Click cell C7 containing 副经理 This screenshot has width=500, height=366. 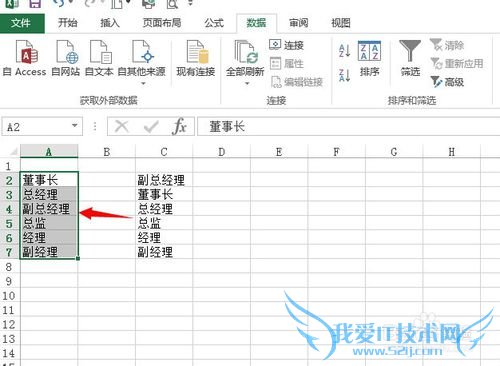coord(164,252)
